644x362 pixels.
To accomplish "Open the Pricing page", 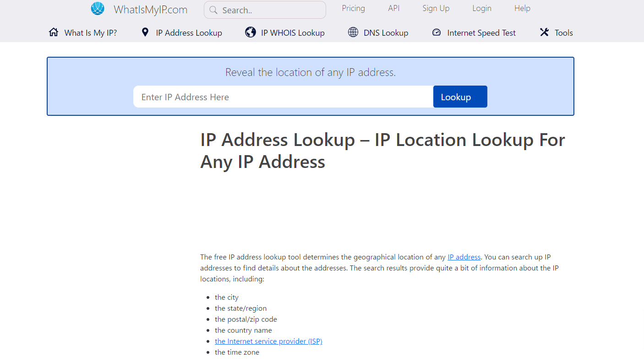I will [x=353, y=8].
